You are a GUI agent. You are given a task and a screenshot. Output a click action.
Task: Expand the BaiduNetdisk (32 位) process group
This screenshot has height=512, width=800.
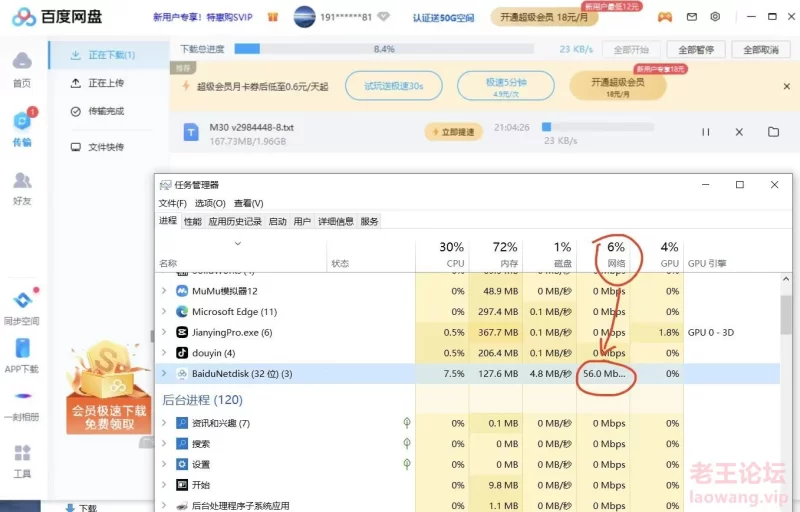[x=164, y=373]
